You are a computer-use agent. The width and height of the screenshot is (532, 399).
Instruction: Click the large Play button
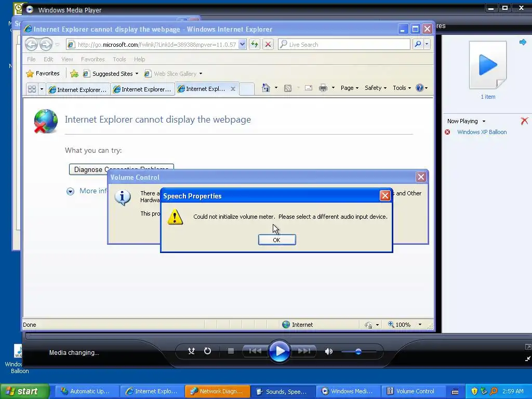click(x=280, y=351)
